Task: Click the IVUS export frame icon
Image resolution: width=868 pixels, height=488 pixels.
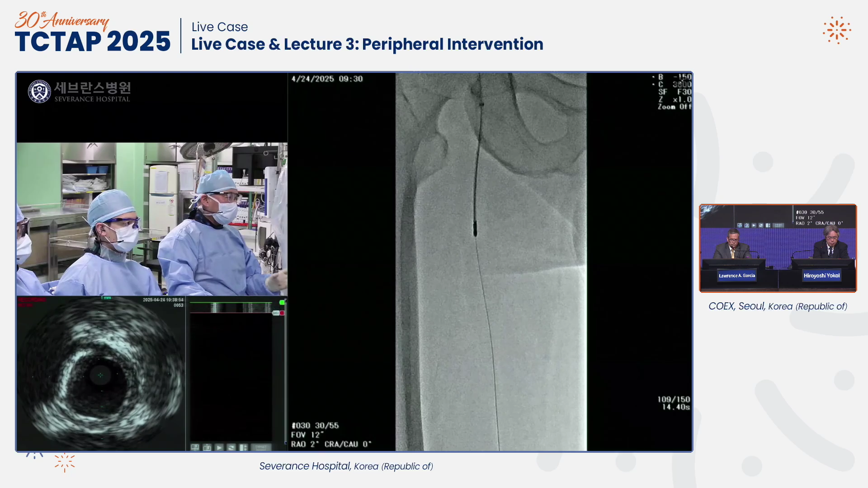Action: [207, 447]
